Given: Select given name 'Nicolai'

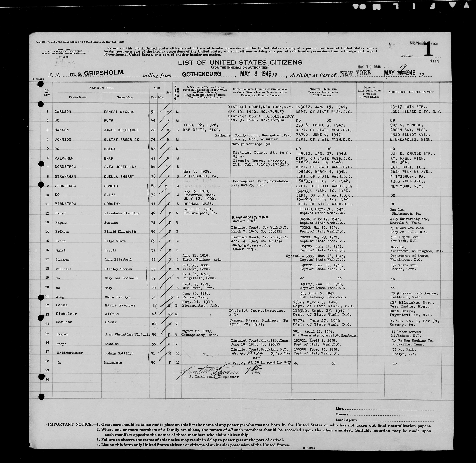Looking at the screenshot, I should (112, 344).
